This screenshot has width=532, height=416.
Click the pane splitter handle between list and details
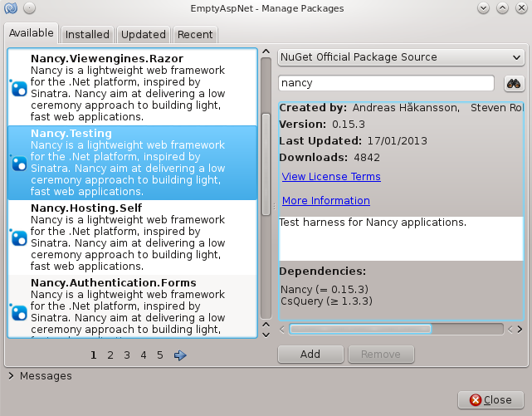coord(274,206)
